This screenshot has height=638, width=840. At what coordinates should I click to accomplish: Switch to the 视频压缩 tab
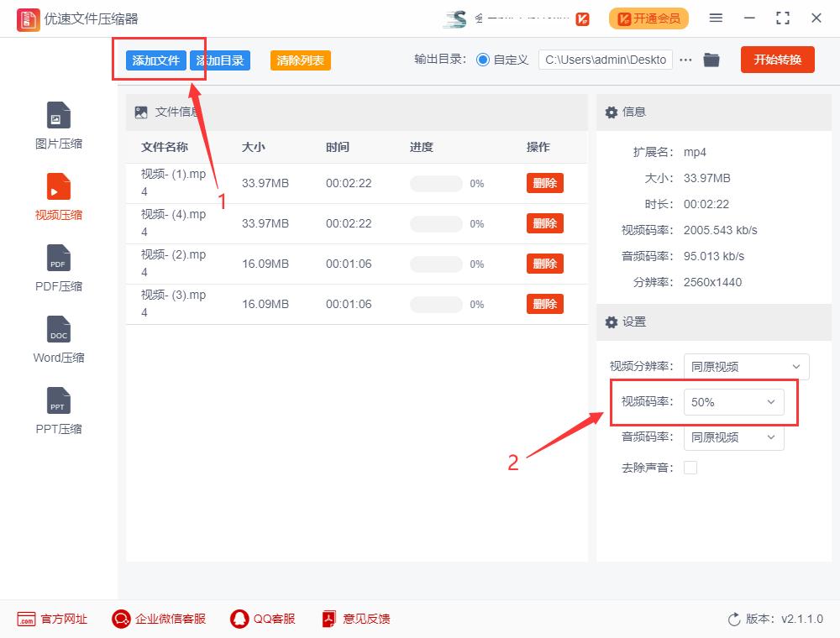57,196
